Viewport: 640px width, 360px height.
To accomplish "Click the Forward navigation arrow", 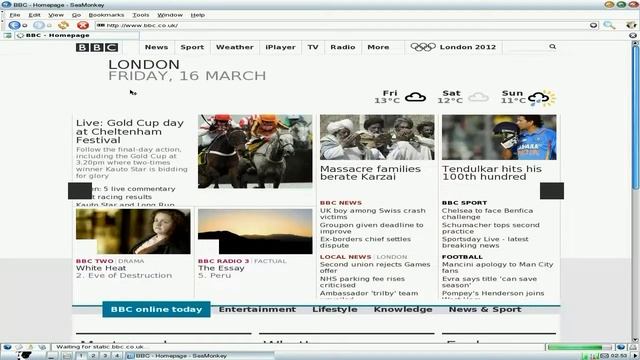I will (38, 25).
